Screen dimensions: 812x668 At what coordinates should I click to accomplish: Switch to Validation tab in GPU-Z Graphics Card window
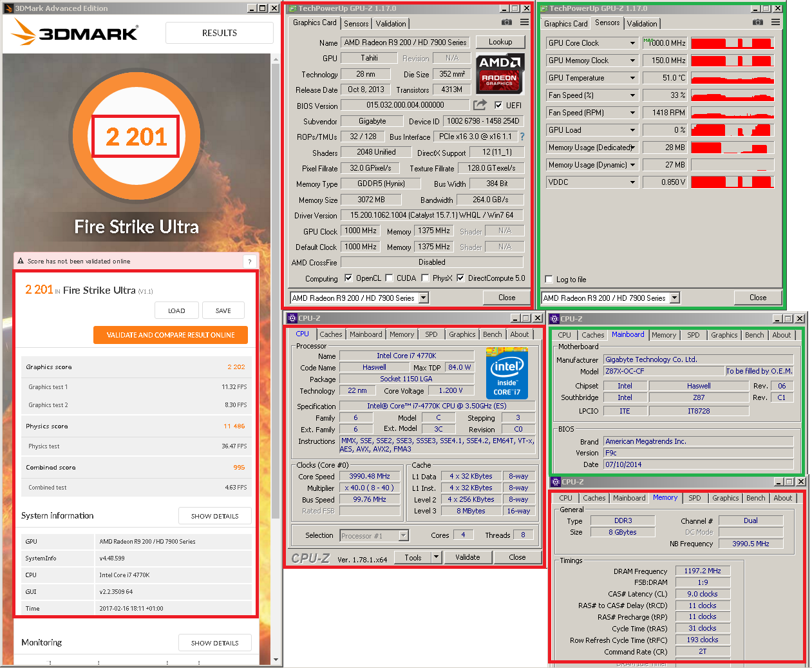click(391, 24)
